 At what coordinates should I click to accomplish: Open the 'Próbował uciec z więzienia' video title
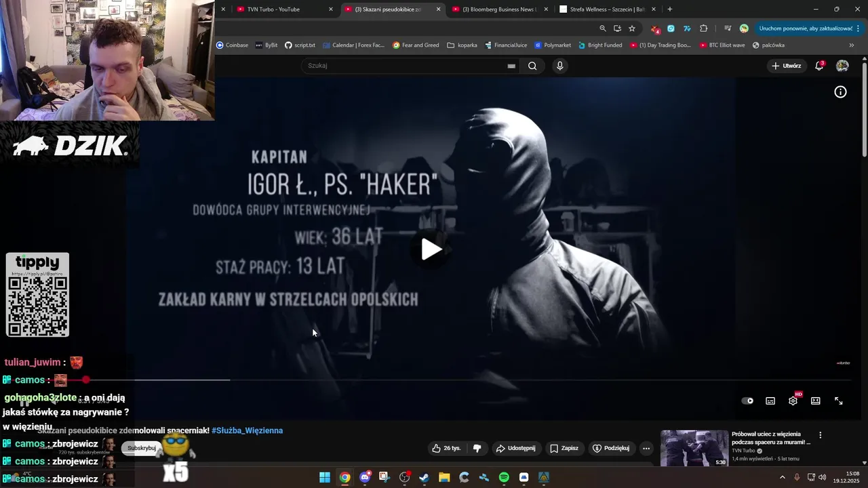pyautogui.click(x=771, y=438)
